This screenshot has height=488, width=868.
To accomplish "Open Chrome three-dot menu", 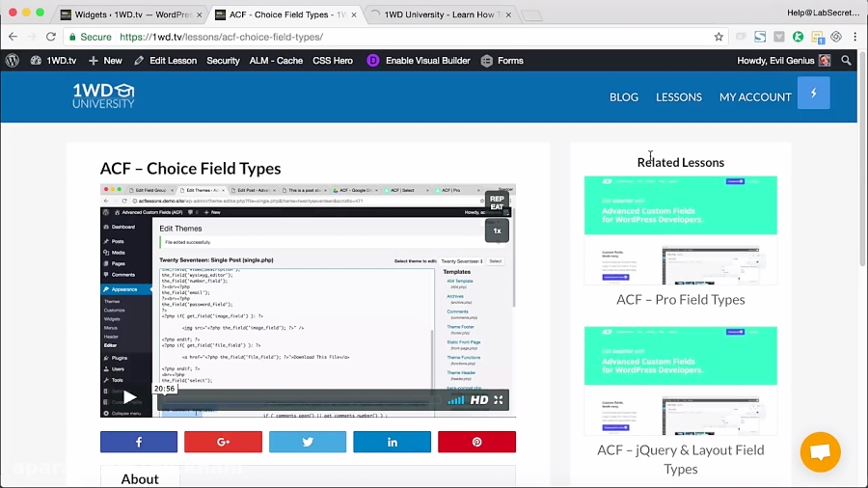I will coord(855,37).
